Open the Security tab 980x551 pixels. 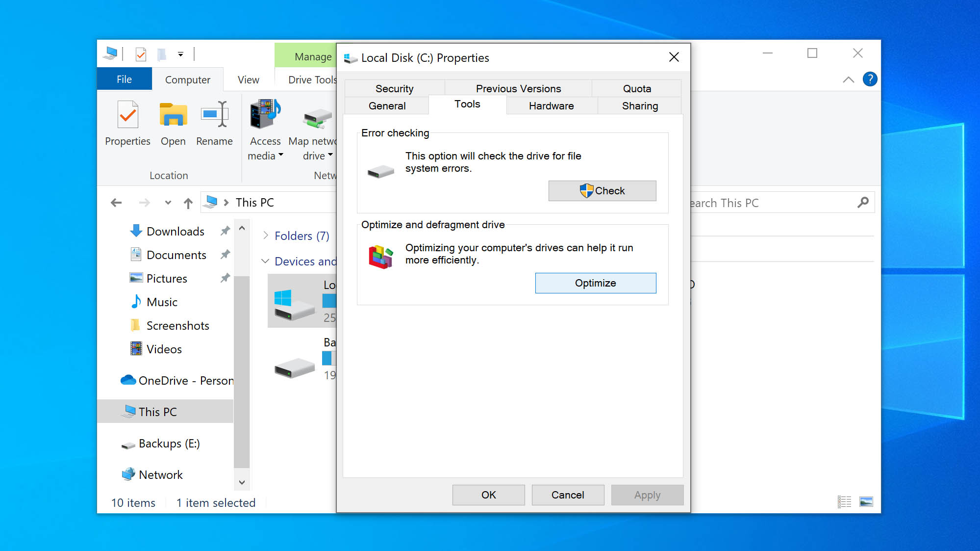point(394,89)
